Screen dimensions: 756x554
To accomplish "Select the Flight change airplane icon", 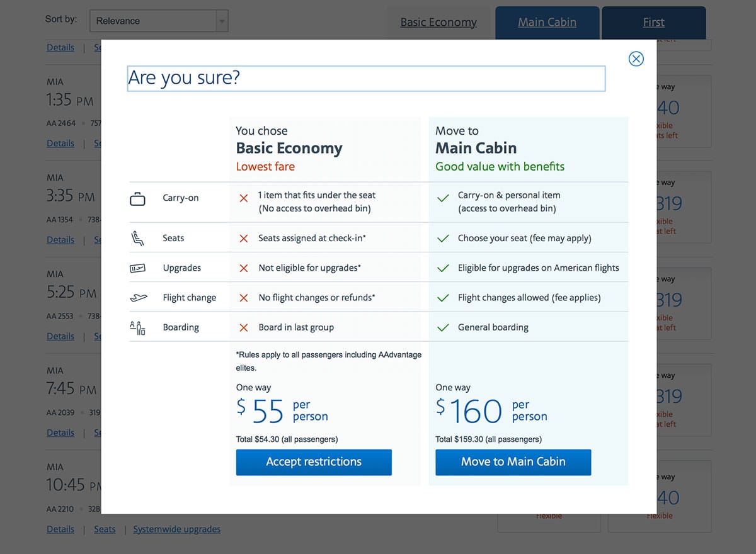I will pos(138,297).
